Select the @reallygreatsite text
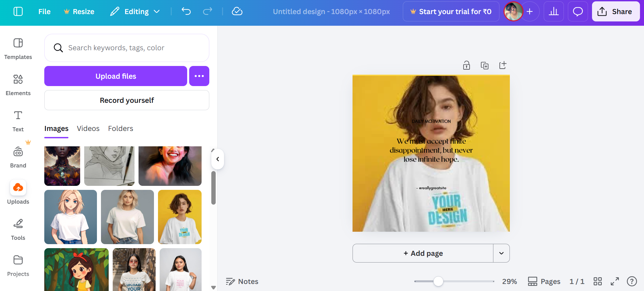The width and height of the screenshot is (644, 291). click(x=431, y=188)
